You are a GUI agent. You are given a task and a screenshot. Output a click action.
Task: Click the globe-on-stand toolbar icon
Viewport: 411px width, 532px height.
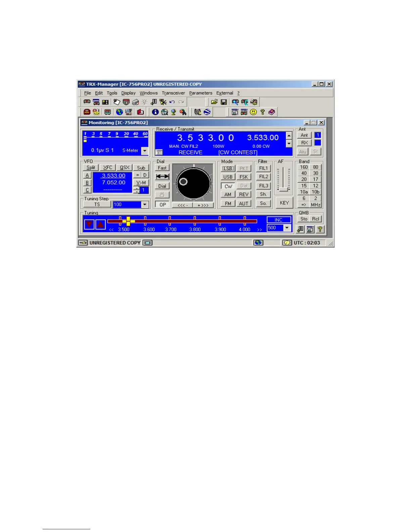[174, 112]
